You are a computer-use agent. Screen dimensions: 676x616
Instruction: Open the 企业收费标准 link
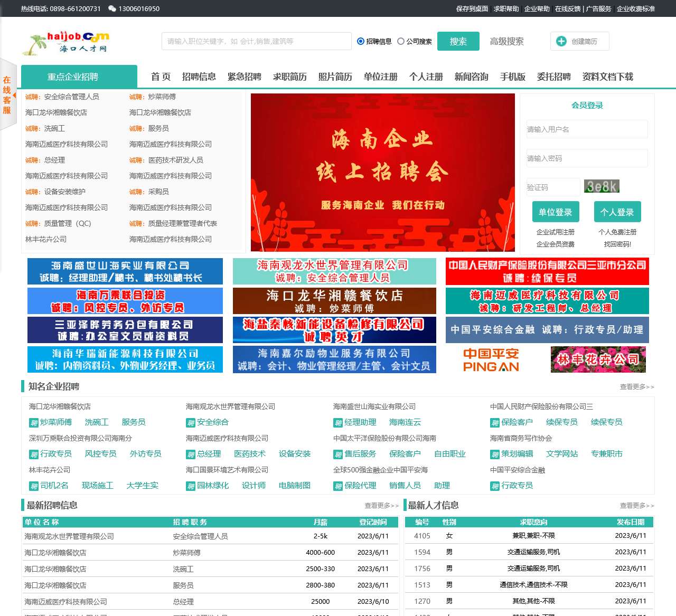pyautogui.click(x=636, y=9)
